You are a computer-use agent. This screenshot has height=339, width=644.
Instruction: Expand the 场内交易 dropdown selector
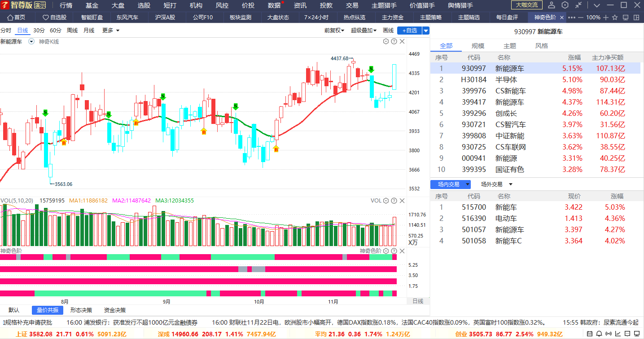(451, 184)
